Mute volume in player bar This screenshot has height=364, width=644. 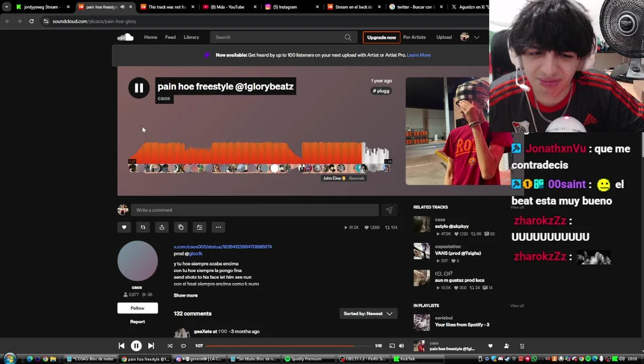[x=402, y=346]
